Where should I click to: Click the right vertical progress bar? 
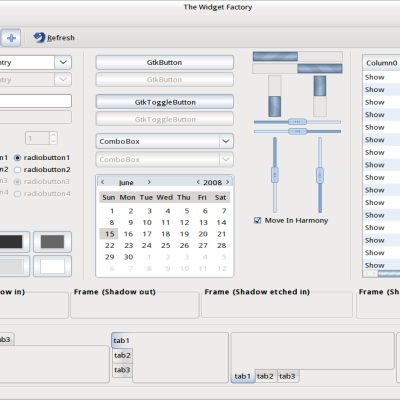click(x=320, y=96)
